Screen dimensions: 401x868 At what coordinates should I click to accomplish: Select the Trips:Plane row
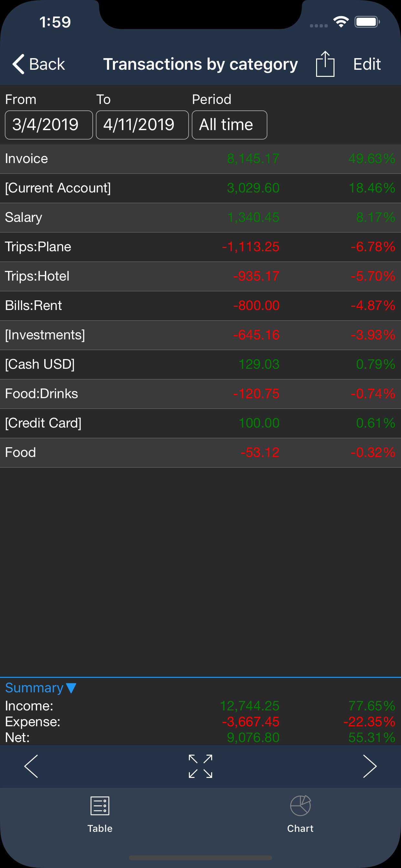pyautogui.click(x=200, y=247)
